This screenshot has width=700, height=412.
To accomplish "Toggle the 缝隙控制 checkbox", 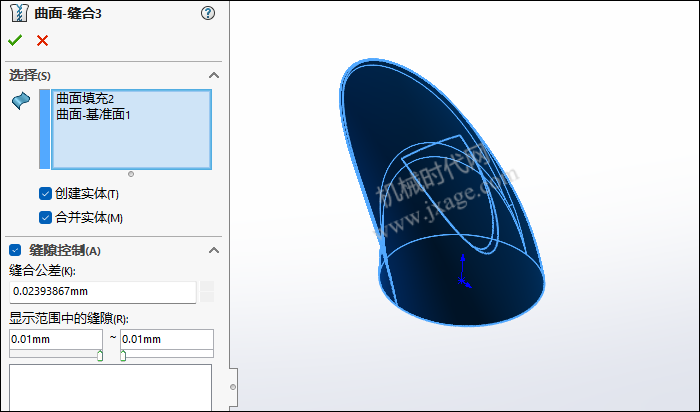I will (15, 250).
